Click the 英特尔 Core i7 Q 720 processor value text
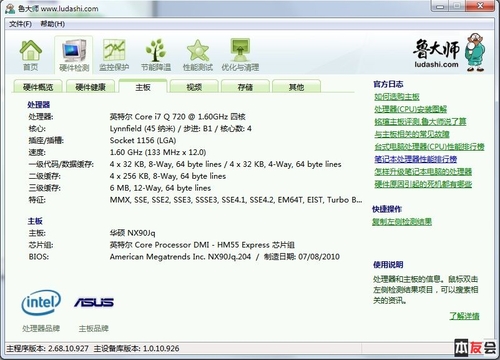The height and width of the screenshot is (360, 500). [x=178, y=117]
